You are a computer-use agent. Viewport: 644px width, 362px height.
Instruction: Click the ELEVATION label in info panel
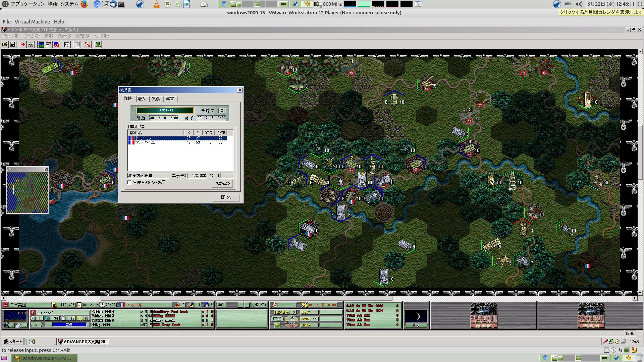(282, 312)
